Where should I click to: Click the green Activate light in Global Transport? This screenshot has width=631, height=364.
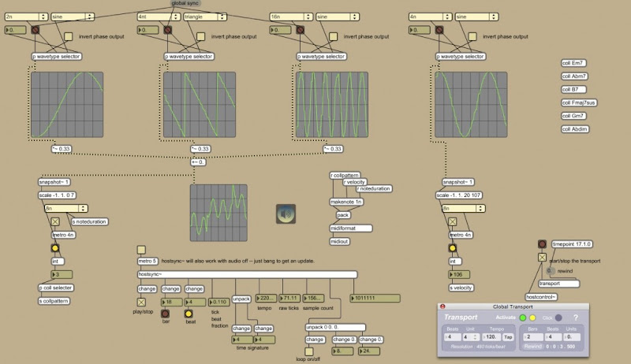click(x=523, y=318)
